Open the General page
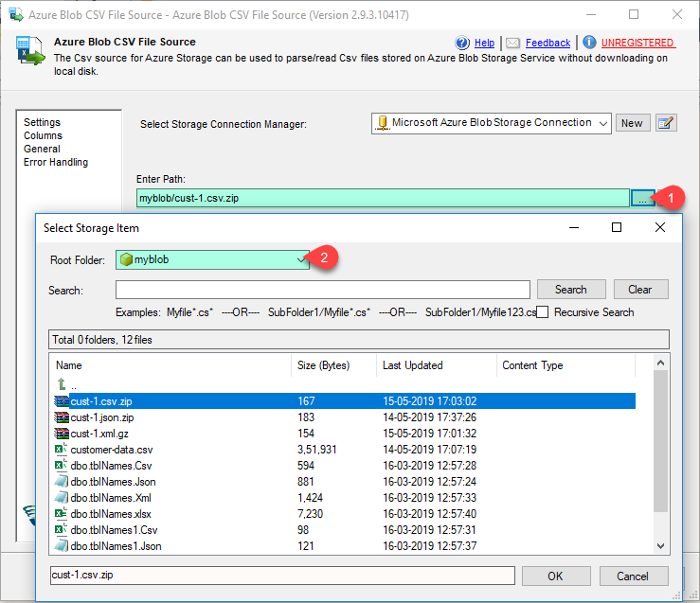Viewport: 700px width, 603px height. [x=42, y=149]
